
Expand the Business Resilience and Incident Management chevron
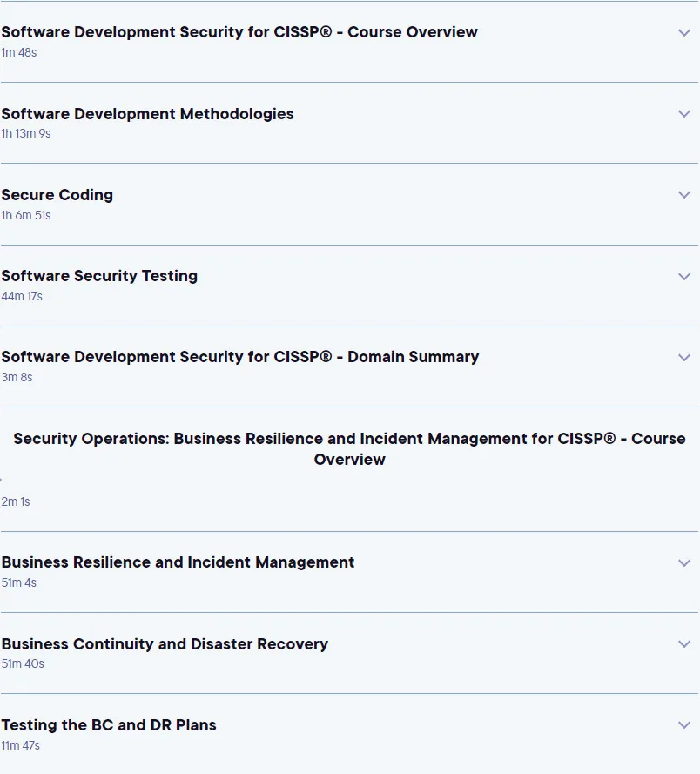pos(684,563)
